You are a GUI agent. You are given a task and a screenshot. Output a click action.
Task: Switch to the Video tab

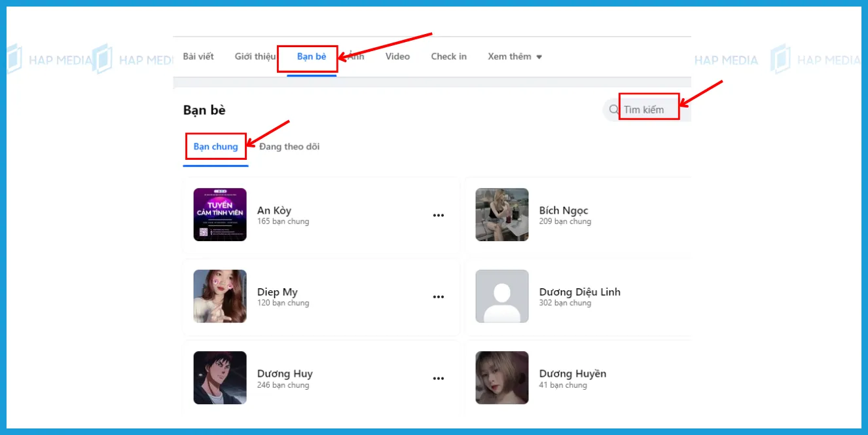tap(397, 56)
